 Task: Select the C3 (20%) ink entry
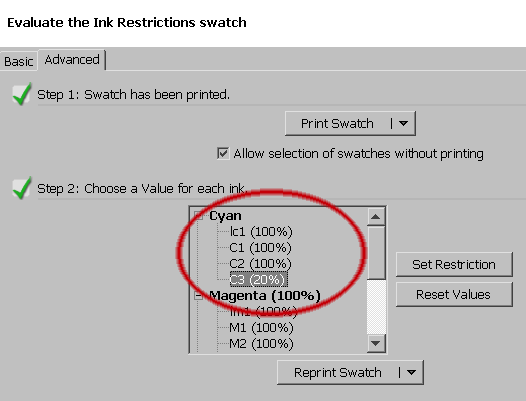click(259, 279)
